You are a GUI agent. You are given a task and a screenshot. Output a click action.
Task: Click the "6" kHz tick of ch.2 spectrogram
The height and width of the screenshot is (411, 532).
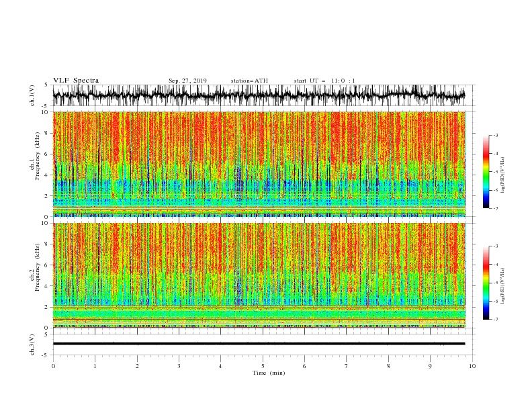click(46, 265)
